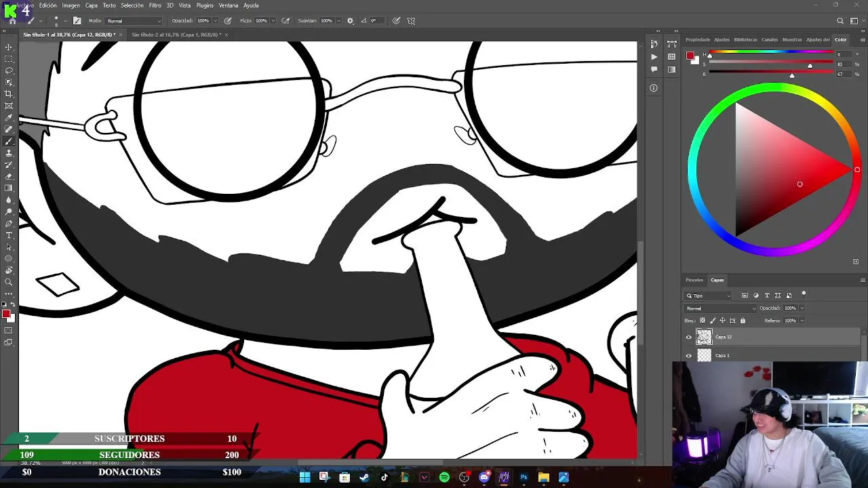Toggle lock position in Layers panel
The image size is (868, 488).
[x=723, y=321]
